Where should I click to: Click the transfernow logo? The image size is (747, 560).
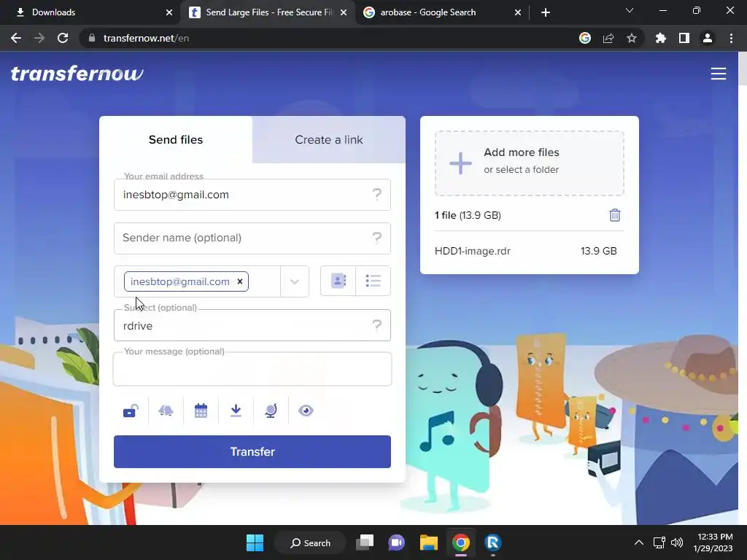pos(77,74)
